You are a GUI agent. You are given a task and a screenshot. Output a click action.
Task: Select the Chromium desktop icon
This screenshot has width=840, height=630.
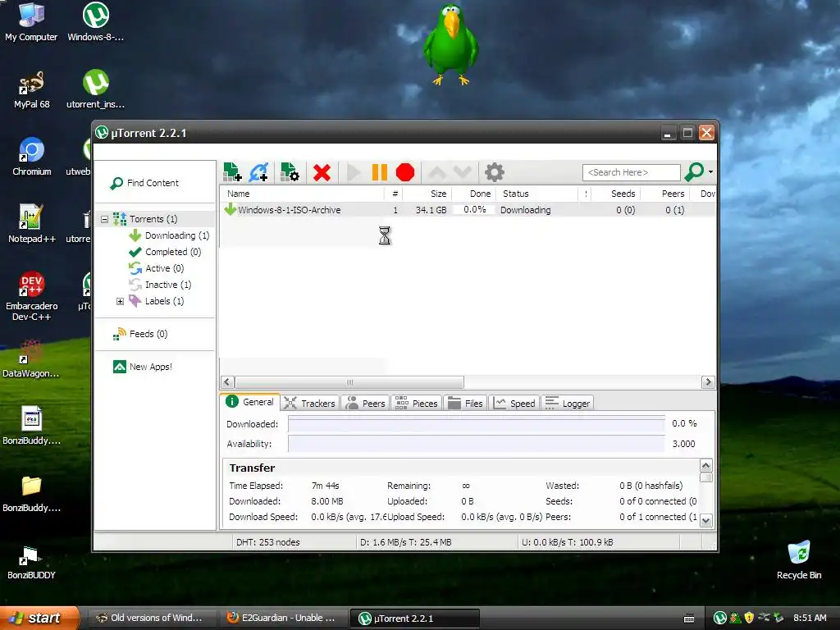tap(32, 157)
